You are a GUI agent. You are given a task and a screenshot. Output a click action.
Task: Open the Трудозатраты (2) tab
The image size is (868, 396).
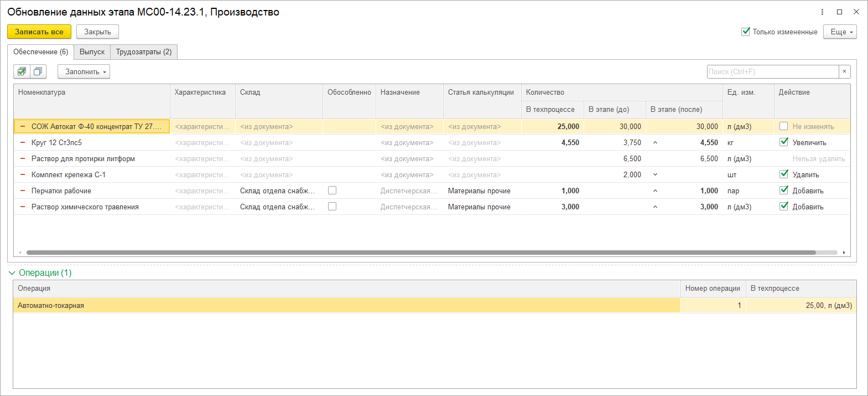[x=144, y=52]
